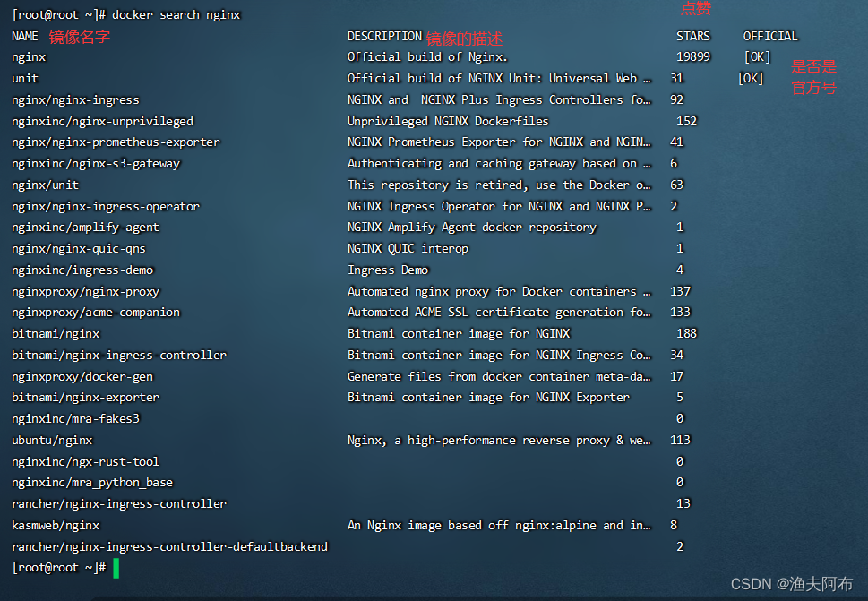Click the name bitnami/nginx-ingress-controller
The height and width of the screenshot is (601, 868).
(x=119, y=356)
